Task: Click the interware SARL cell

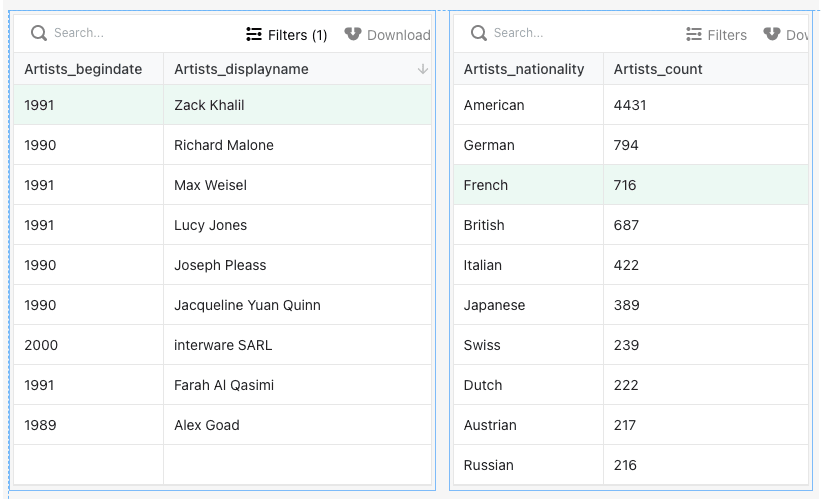Action: coord(223,345)
